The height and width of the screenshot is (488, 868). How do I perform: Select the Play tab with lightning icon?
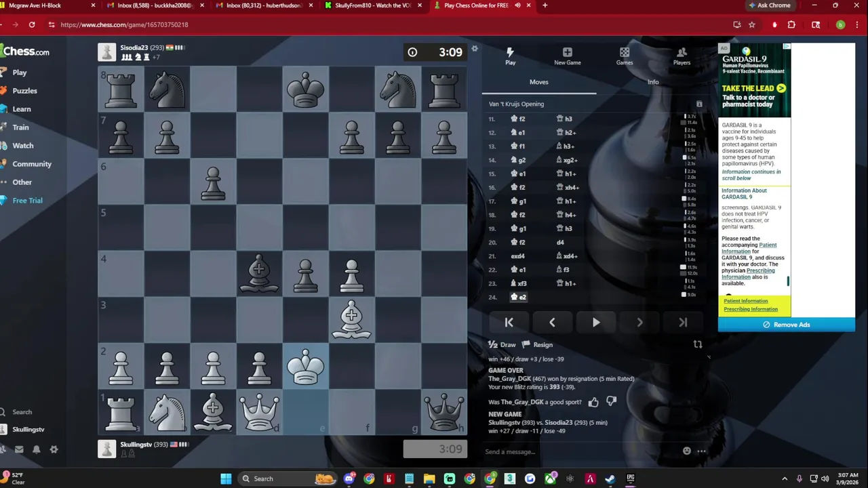coord(510,56)
